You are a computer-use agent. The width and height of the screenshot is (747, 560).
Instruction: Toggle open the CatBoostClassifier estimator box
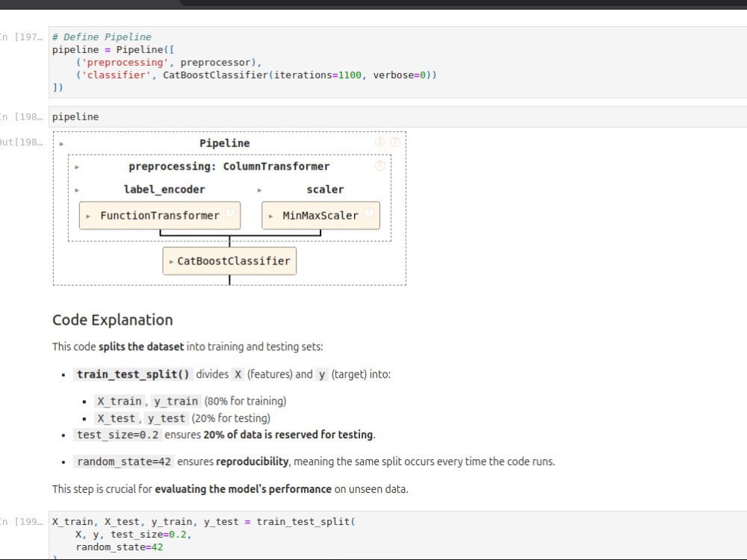[229, 261]
